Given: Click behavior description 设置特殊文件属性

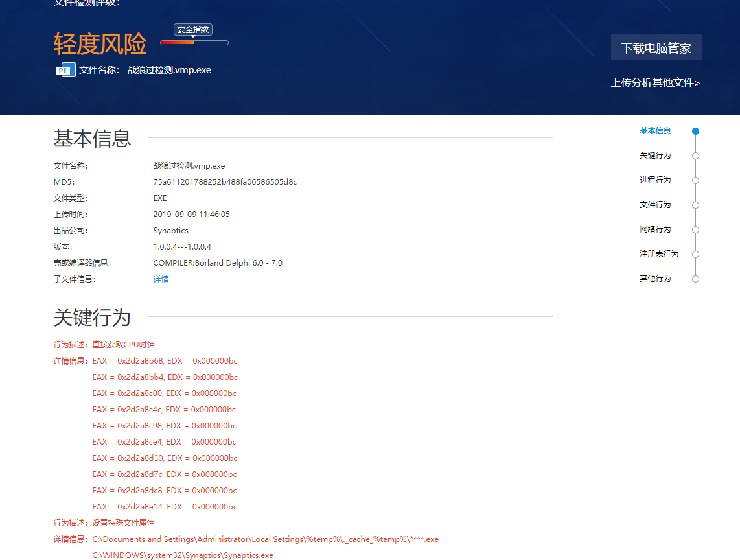Looking at the screenshot, I should (123, 522).
